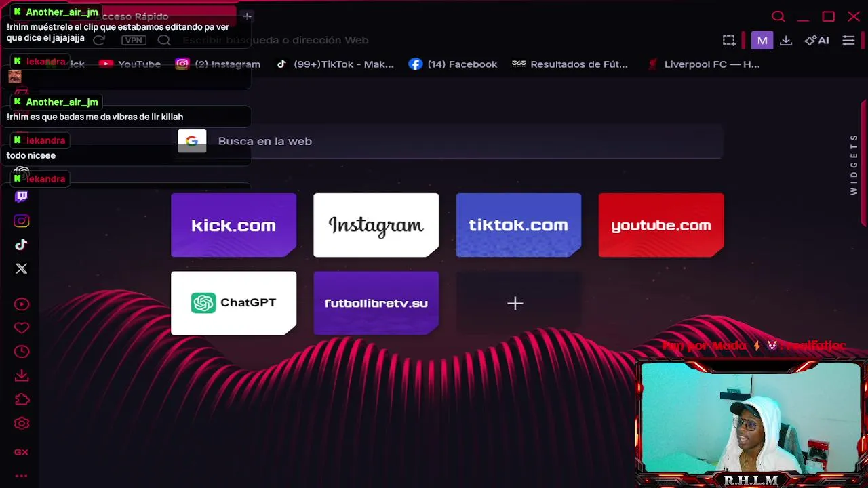This screenshot has height=488, width=868.
Task: Open Twitch from the sidebar
Action: pyautogui.click(x=22, y=197)
